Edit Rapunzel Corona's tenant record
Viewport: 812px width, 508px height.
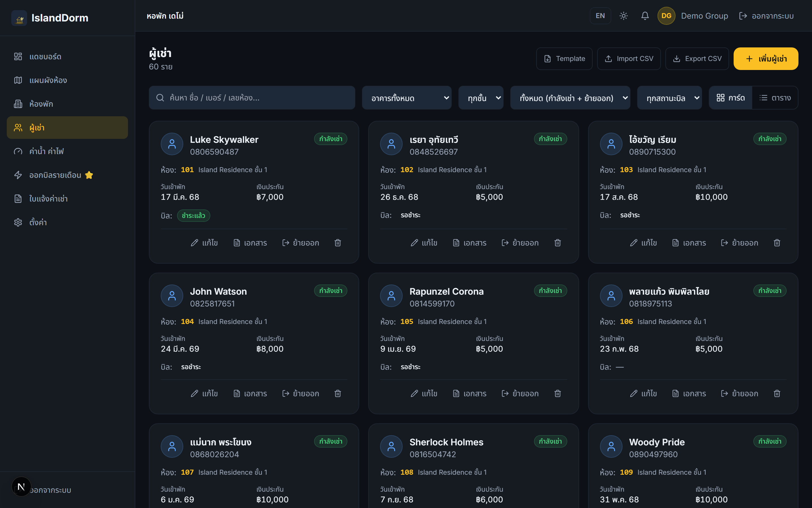tap(424, 393)
